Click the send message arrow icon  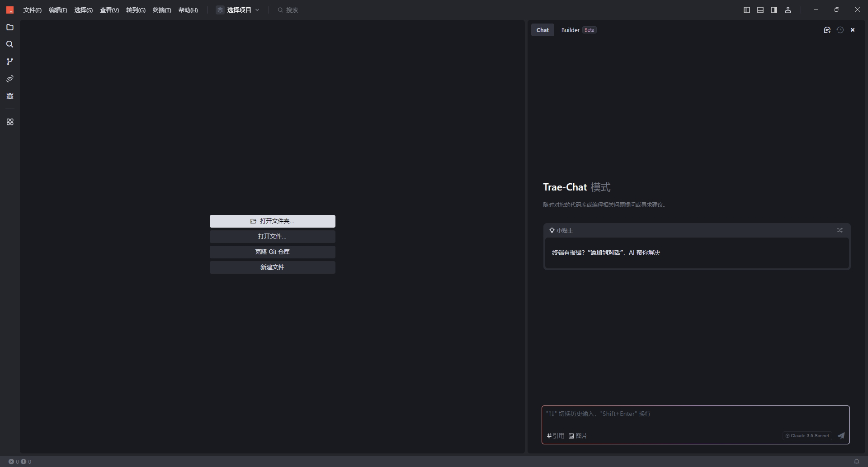pos(841,436)
